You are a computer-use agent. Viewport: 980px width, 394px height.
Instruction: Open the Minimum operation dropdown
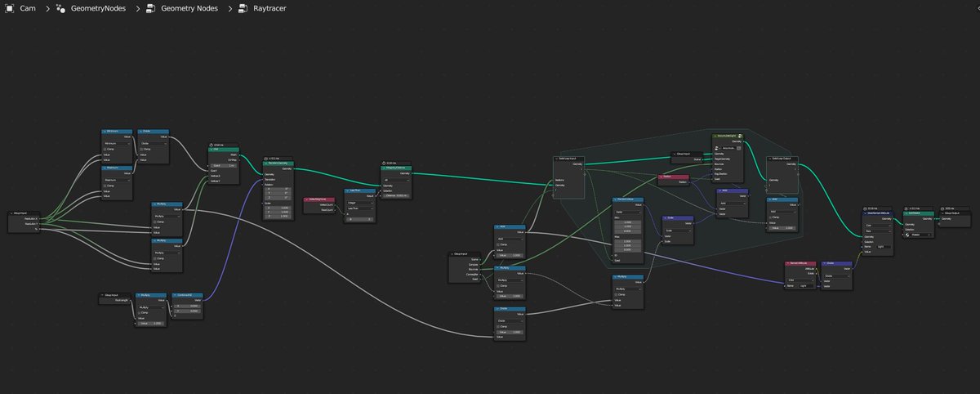[x=117, y=143]
